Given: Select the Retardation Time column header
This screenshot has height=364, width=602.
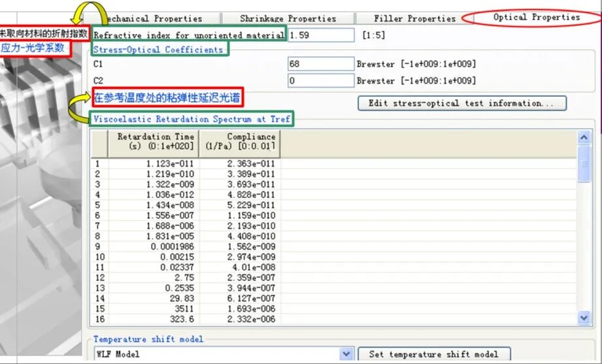Looking at the screenshot, I should (154, 141).
